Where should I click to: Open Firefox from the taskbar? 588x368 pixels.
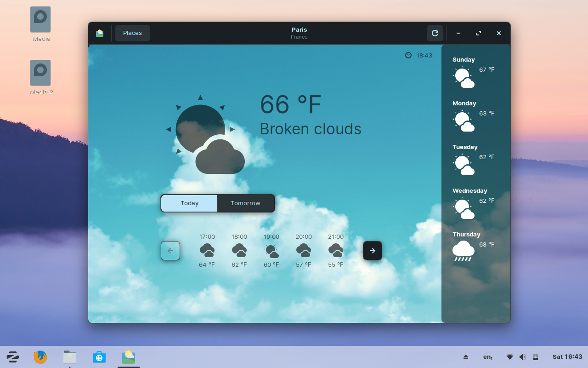point(40,357)
